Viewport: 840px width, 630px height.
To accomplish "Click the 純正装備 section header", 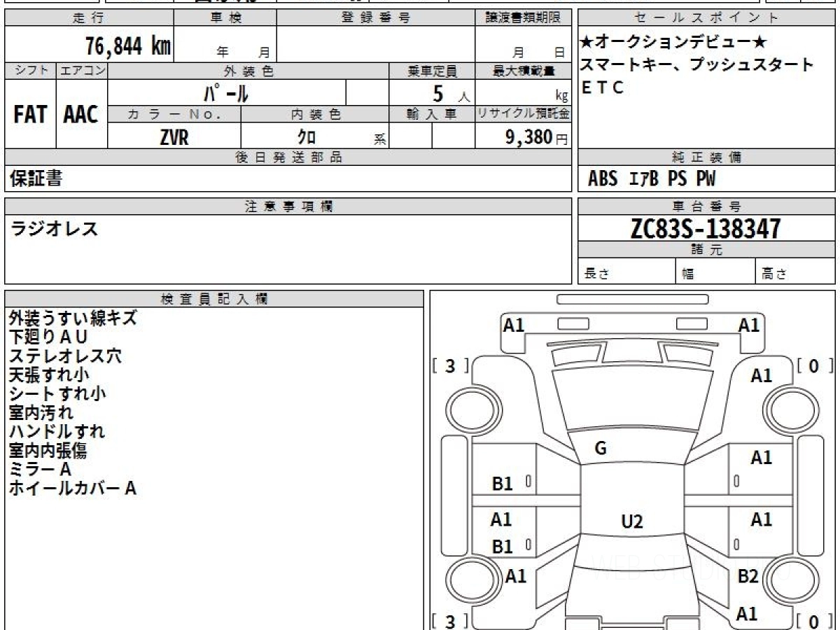I will point(706,157).
